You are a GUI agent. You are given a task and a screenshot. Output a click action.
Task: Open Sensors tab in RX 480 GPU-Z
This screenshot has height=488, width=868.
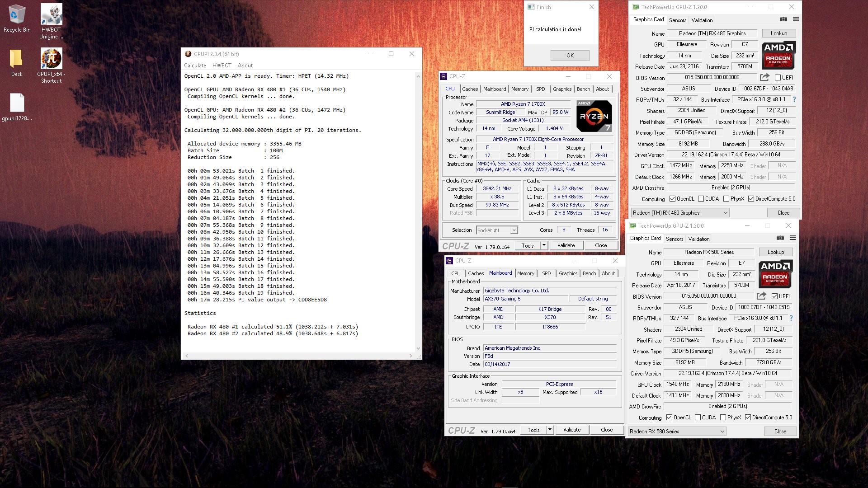click(x=677, y=20)
